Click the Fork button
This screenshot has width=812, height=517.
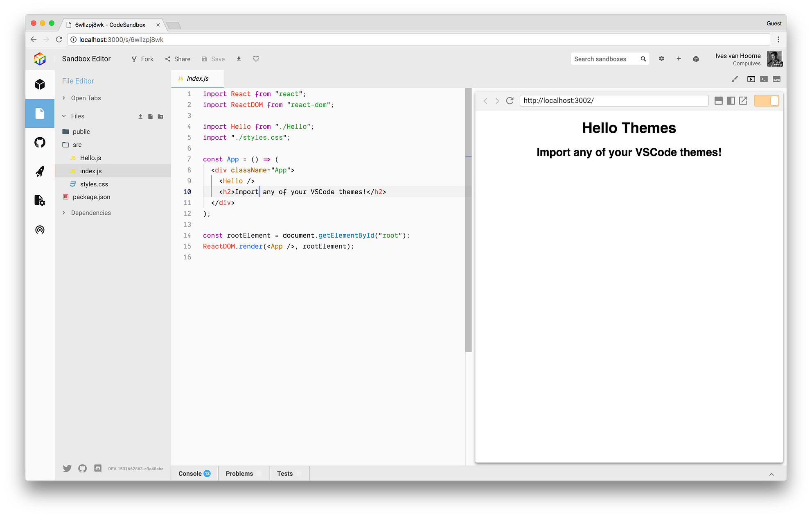[142, 59]
